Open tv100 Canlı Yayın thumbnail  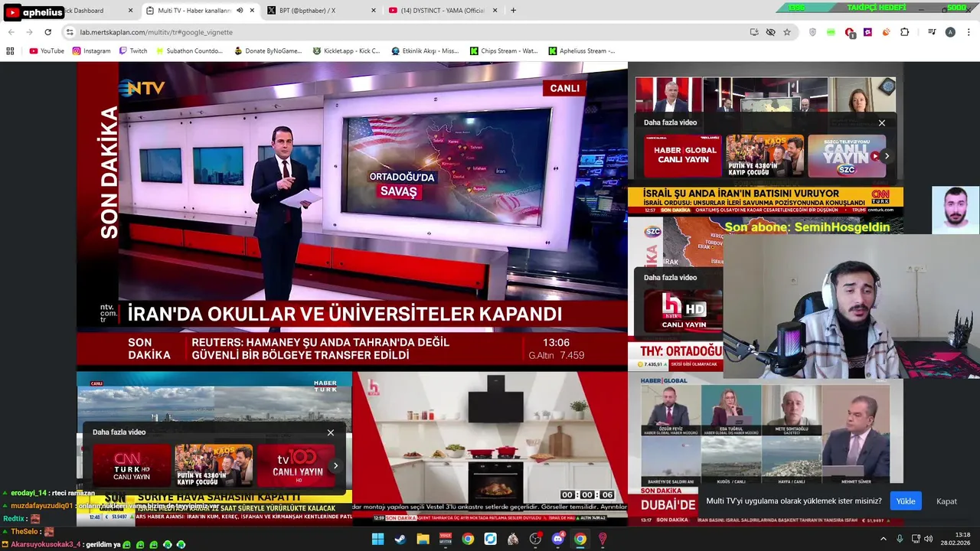[x=296, y=465]
